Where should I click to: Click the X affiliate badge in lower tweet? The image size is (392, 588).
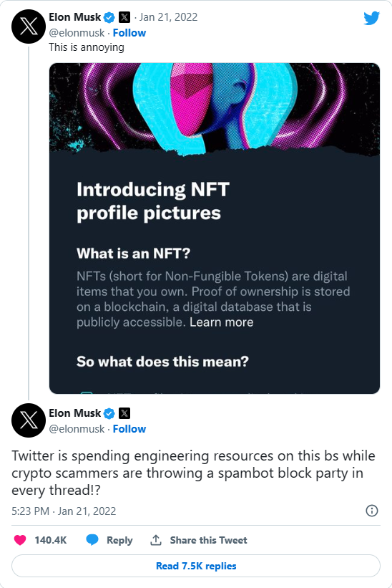(x=124, y=413)
